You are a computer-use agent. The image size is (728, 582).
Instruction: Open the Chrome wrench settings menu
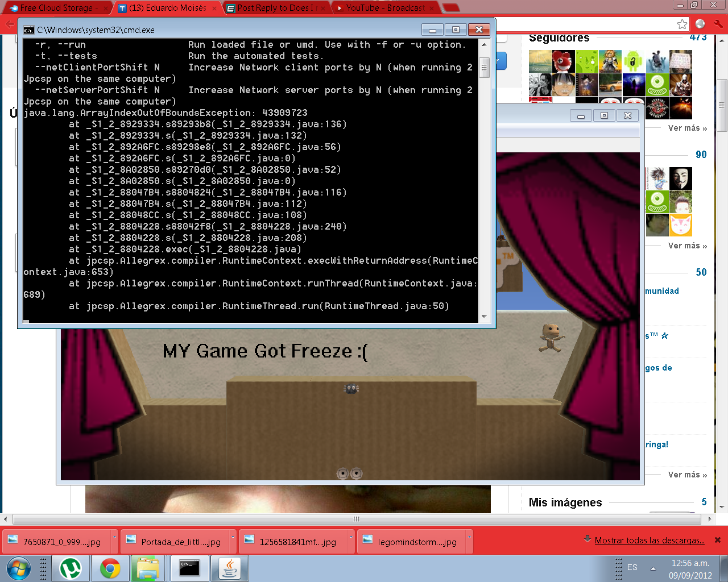[x=718, y=24]
